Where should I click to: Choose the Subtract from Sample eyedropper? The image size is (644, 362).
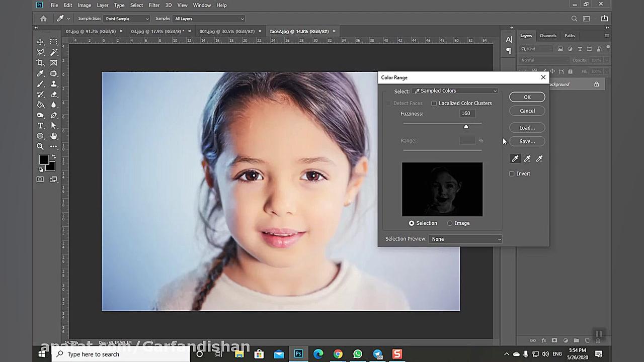(539, 158)
